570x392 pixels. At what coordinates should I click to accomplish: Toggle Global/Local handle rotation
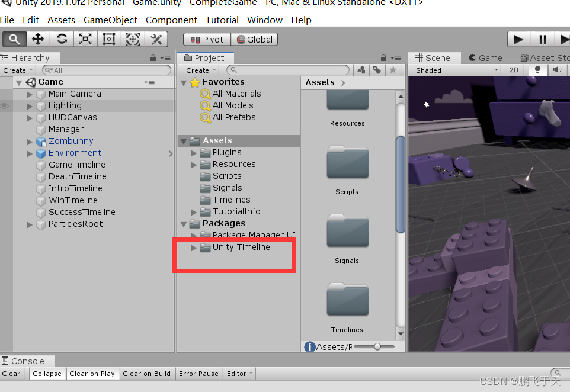[x=254, y=39]
